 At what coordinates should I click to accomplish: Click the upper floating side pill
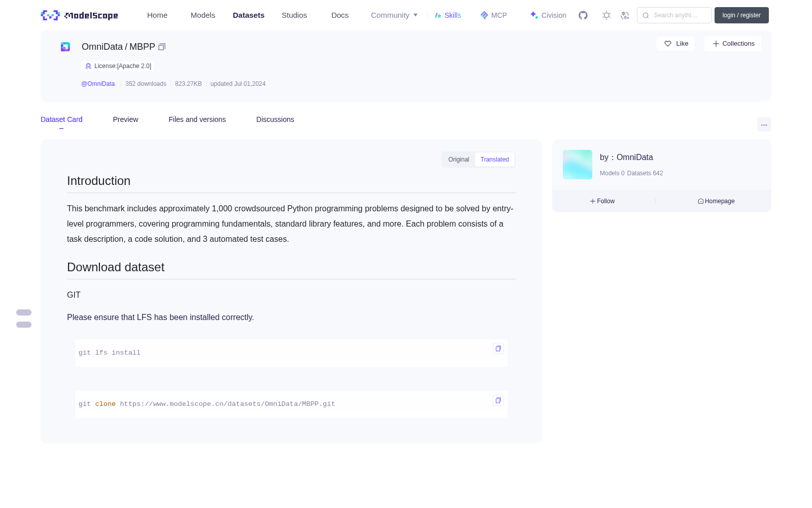click(x=24, y=312)
